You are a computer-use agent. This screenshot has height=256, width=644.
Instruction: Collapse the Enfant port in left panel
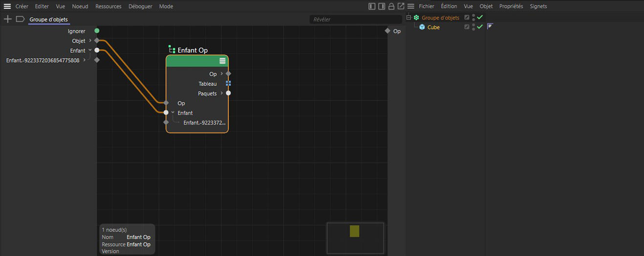[90, 50]
